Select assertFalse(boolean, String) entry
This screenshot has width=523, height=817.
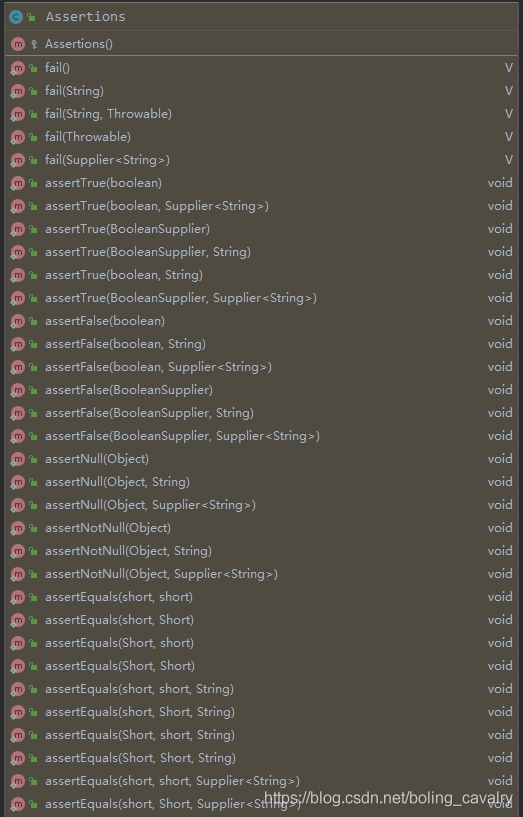(x=261, y=344)
